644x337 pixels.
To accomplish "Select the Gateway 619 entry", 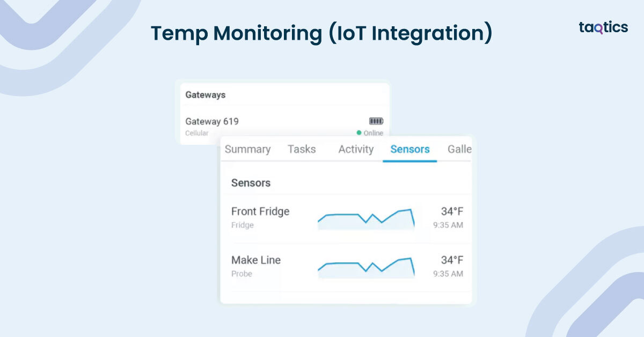I will pyautogui.click(x=212, y=121).
